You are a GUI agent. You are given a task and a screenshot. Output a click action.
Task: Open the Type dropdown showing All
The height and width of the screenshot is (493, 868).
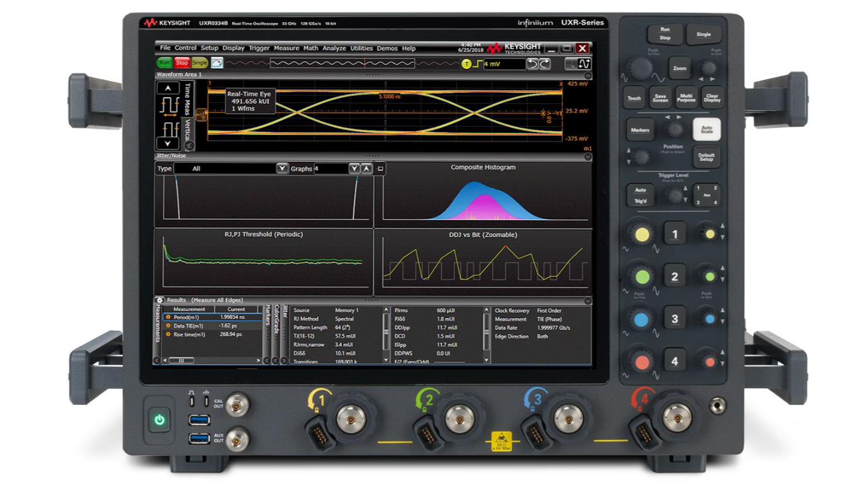coord(282,167)
